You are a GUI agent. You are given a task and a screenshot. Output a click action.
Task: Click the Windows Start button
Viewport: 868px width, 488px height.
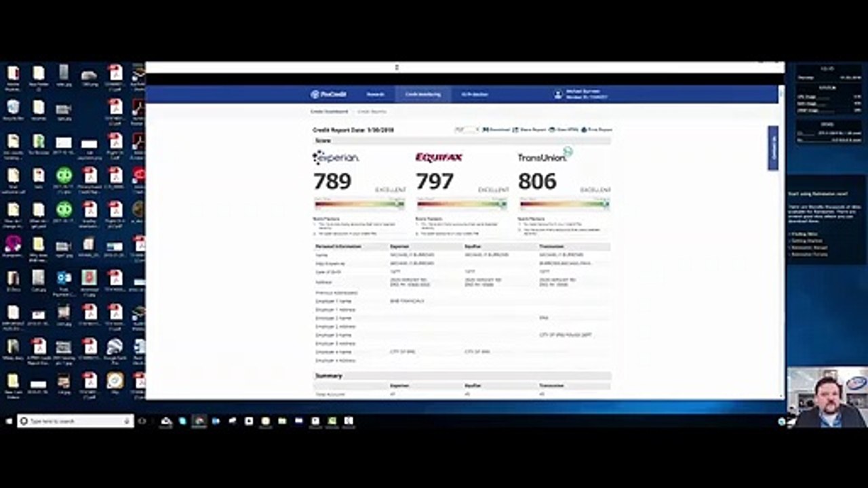point(9,421)
